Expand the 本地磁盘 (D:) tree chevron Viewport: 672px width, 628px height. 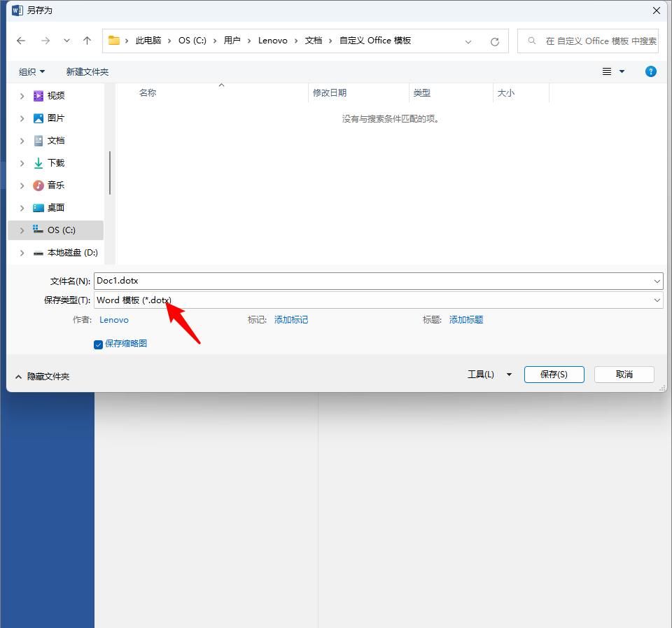point(22,253)
